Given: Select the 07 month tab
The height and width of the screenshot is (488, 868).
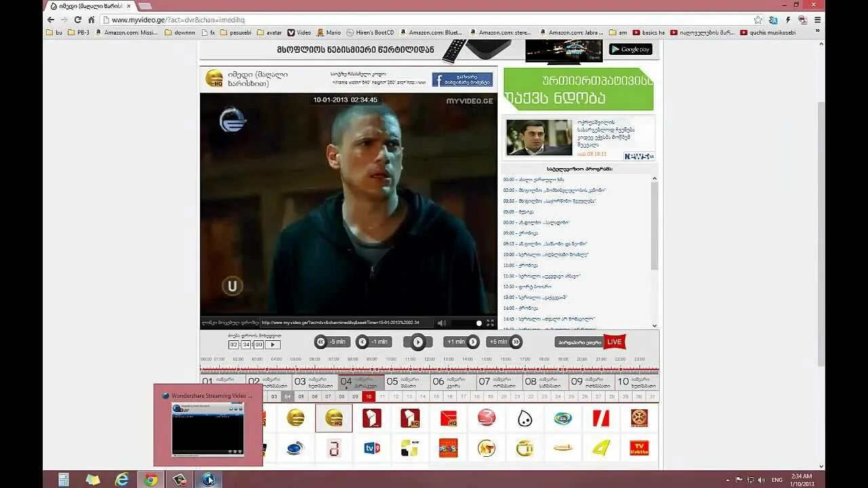Looking at the screenshot, I should point(500,382).
